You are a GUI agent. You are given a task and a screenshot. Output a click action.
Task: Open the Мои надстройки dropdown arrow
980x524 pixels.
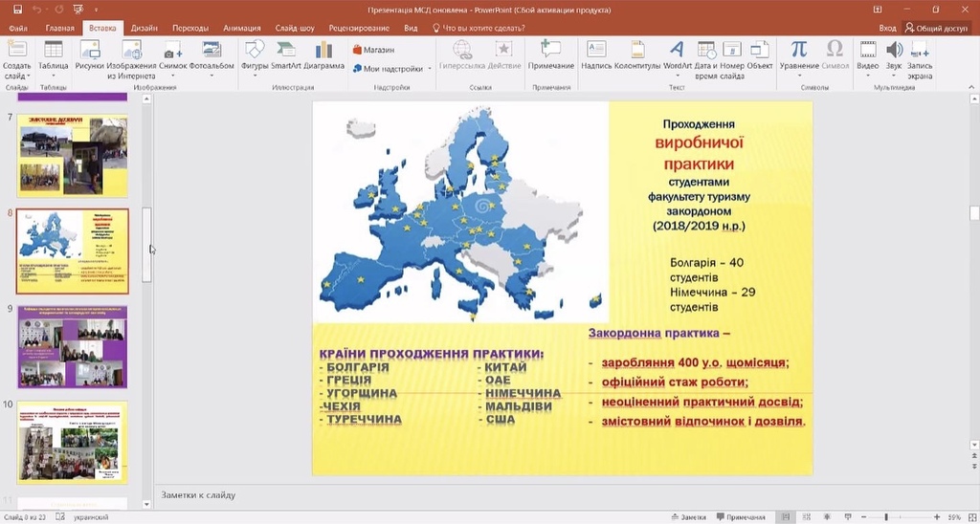[x=430, y=70]
